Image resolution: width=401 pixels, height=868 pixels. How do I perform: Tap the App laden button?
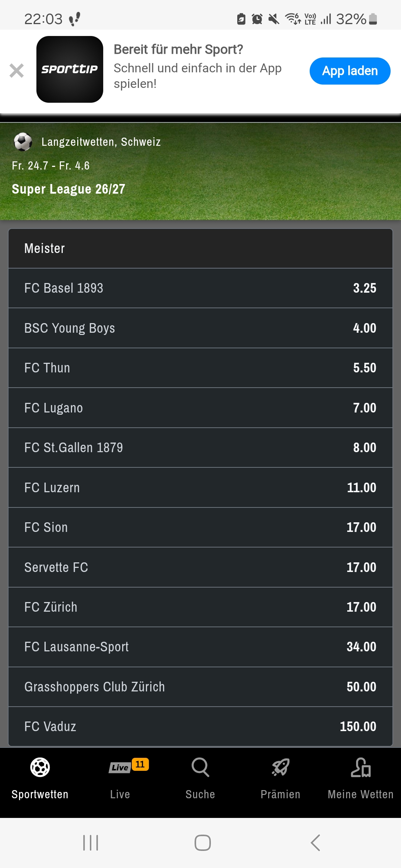(x=350, y=71)
